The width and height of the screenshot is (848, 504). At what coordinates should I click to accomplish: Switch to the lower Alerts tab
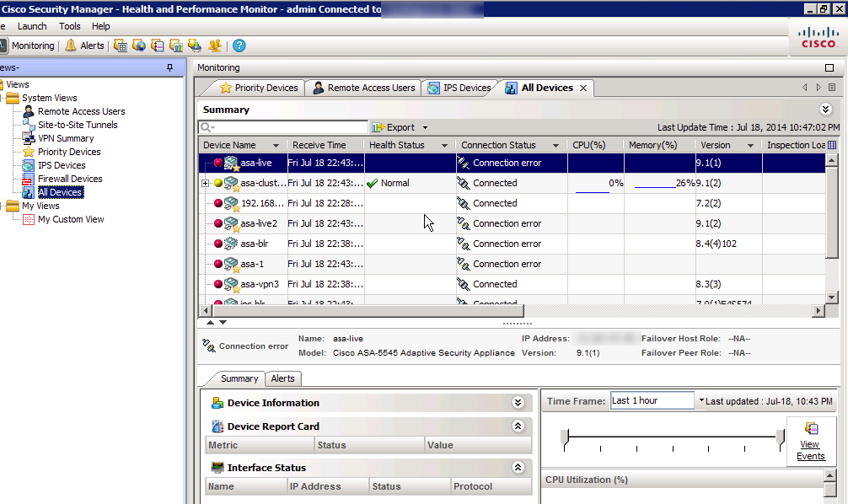(282, 378)
